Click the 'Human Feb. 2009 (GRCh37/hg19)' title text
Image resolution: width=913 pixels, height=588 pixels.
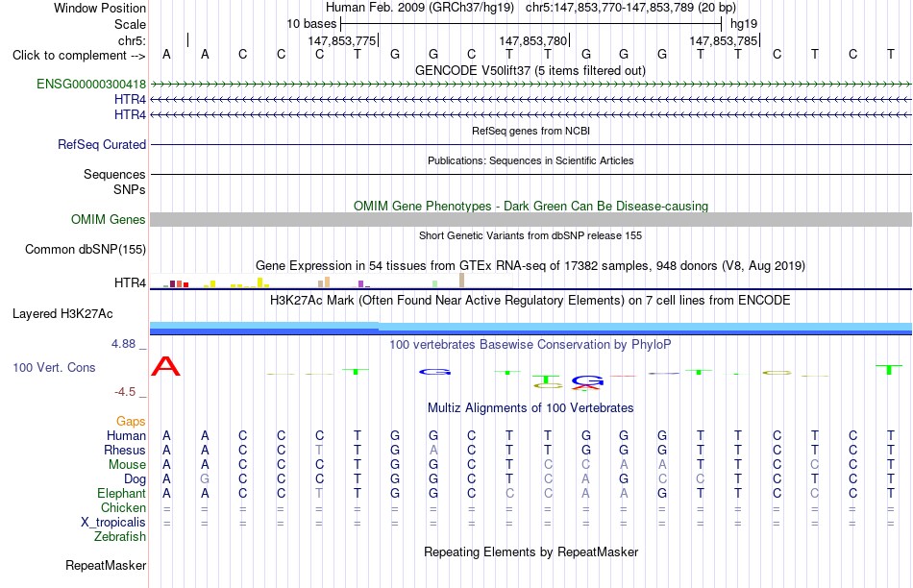[420, 8]
